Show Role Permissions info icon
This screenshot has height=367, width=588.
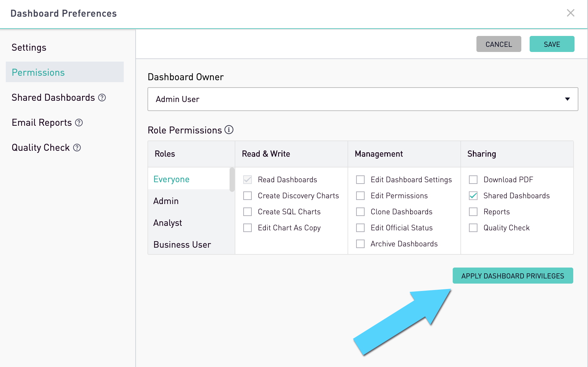[x=229, y=130]
